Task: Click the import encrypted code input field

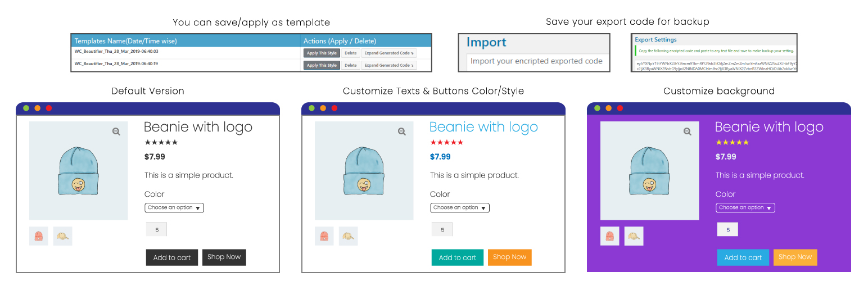Action: [536, 61]
